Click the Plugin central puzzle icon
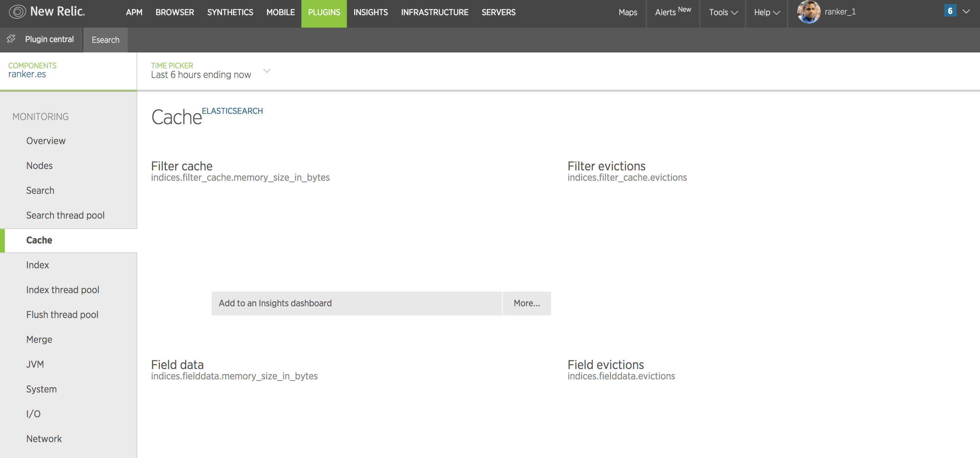Viewport: 980px width, 458px height. tap(11, 39)
